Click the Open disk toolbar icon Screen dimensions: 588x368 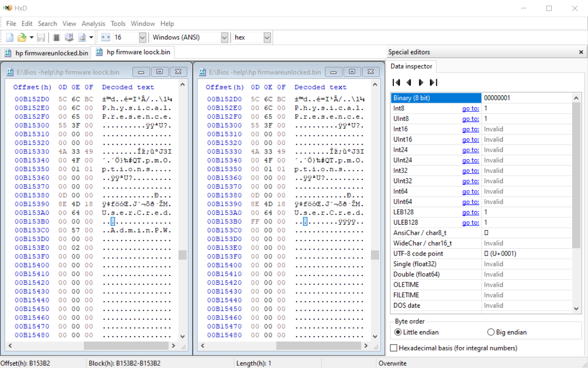point(69,38)
